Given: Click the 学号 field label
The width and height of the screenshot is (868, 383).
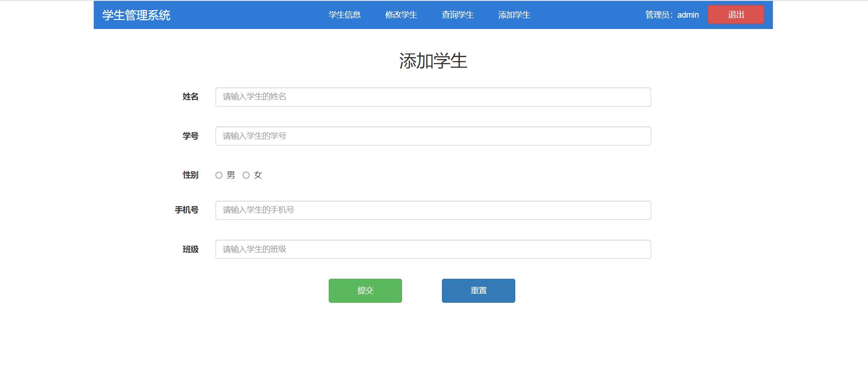Looking at the screenshot, I should [191, 136].
